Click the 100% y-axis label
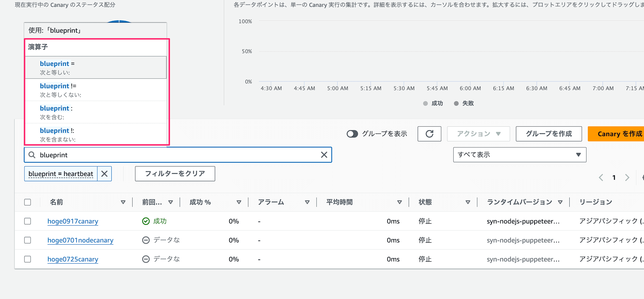The width and height of the screenshot is (644, 299). (x=245, y=21)
